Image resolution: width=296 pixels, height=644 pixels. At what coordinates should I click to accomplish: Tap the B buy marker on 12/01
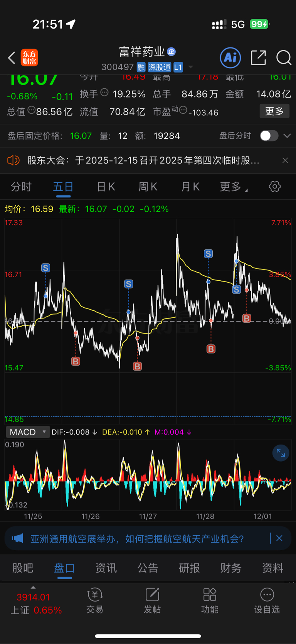(247, 318)
